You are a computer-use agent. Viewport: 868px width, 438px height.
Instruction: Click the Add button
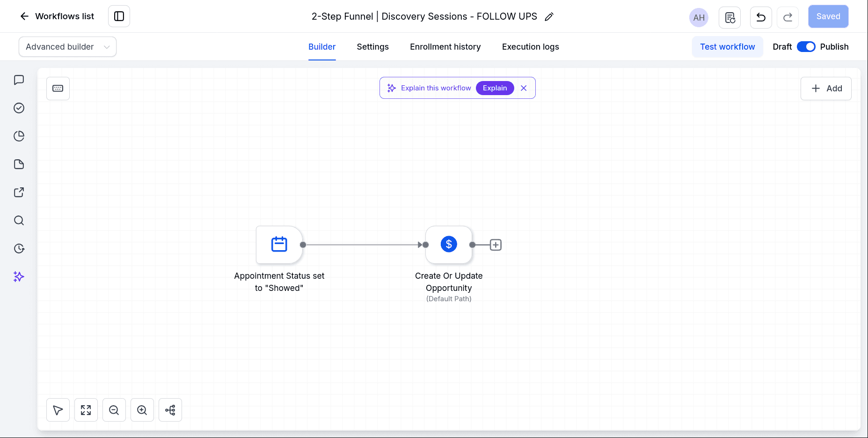tap(826, 89)
